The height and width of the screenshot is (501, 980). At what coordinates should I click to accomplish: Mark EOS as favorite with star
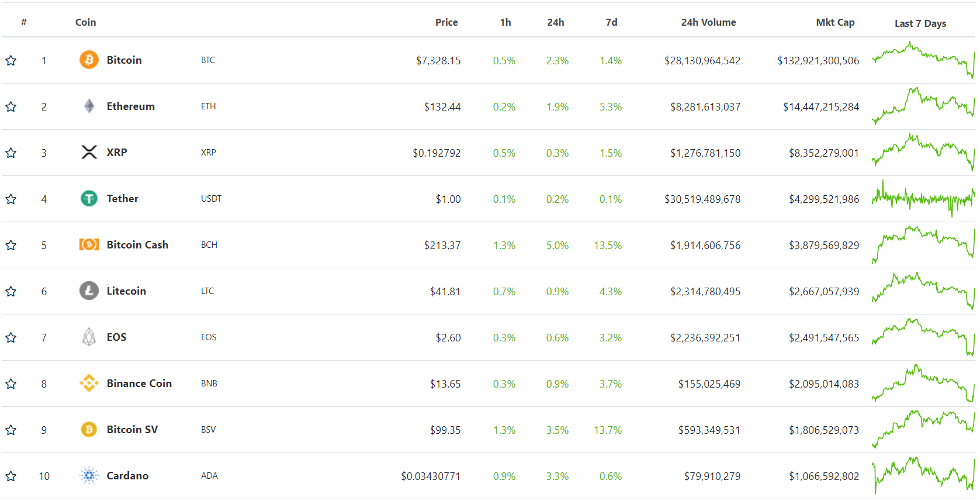coord(11,337)
